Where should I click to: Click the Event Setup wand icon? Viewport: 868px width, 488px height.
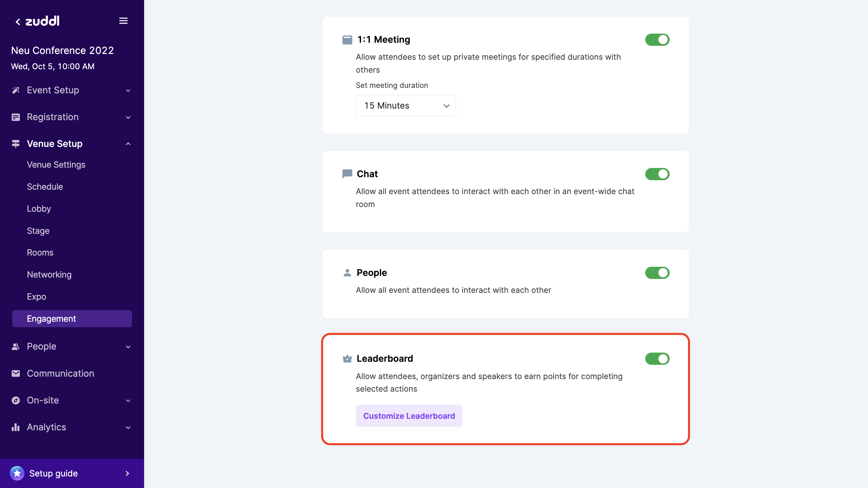point(16,90)
